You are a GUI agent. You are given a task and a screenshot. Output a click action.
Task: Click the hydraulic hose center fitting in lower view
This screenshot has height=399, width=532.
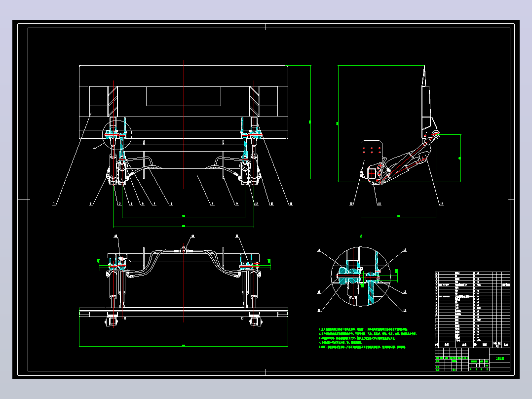click(184, 251)
